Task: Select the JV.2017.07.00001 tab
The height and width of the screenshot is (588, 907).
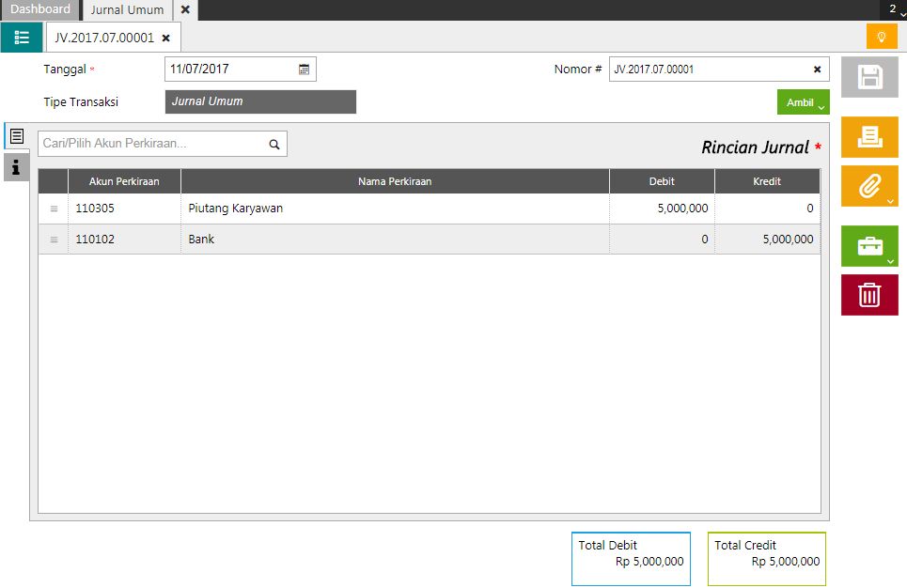Action: coord(103,37)
